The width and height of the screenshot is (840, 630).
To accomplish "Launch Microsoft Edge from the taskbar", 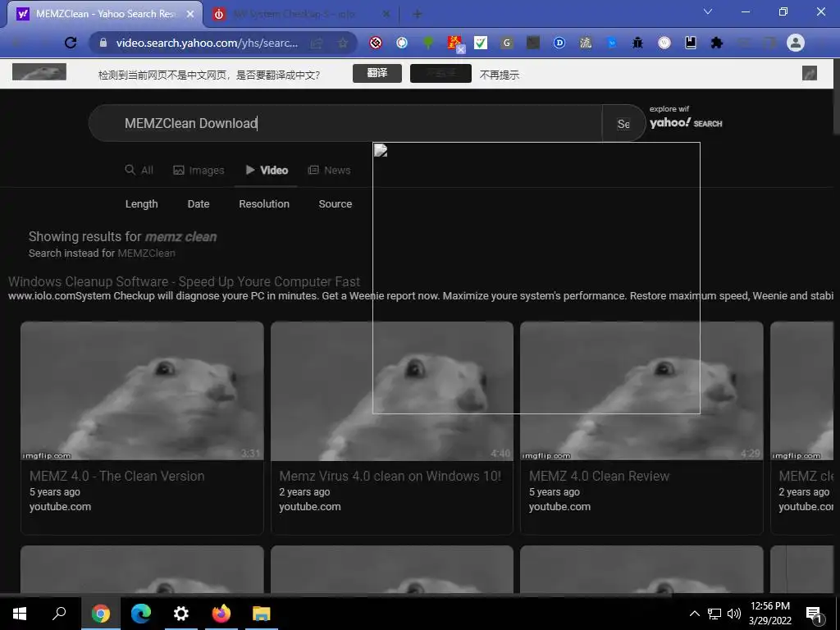I will pos(141,613).
